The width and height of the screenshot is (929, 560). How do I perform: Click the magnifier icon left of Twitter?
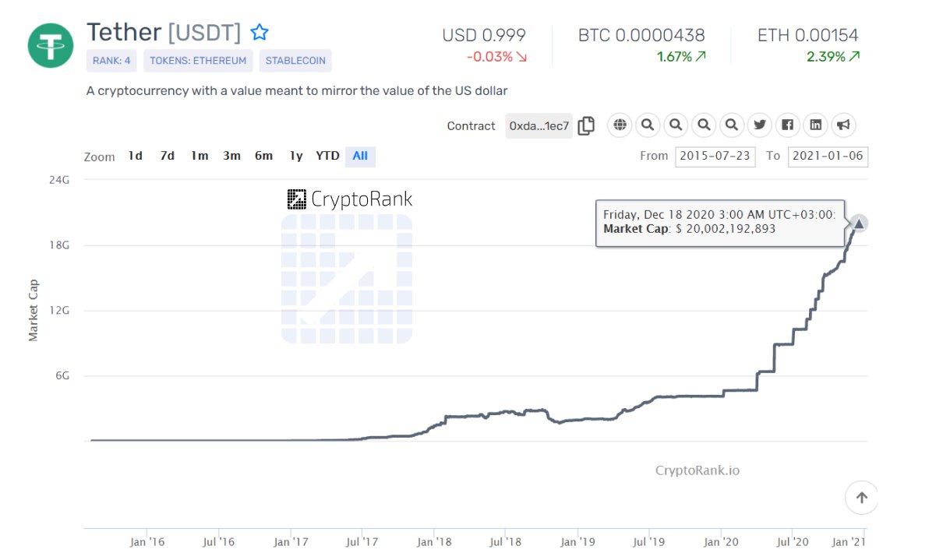(732, 125)
